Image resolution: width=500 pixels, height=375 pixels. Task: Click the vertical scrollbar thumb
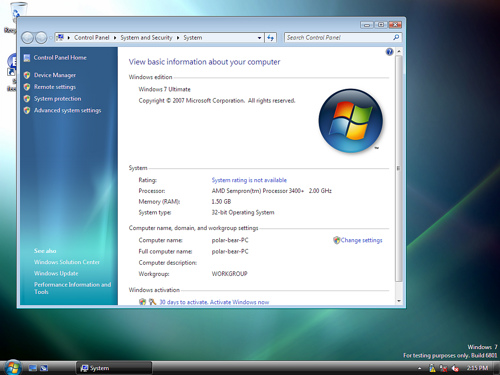[399, 168]
